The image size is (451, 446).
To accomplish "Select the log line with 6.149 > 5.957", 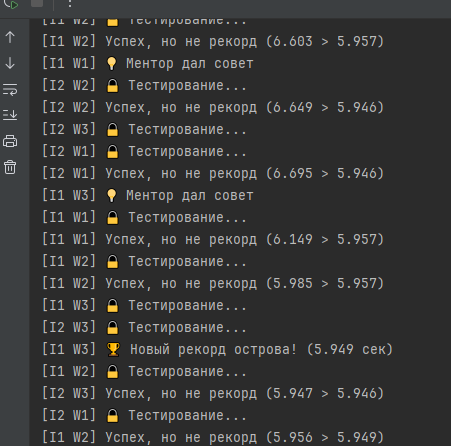I will click(x=213, y=240).
